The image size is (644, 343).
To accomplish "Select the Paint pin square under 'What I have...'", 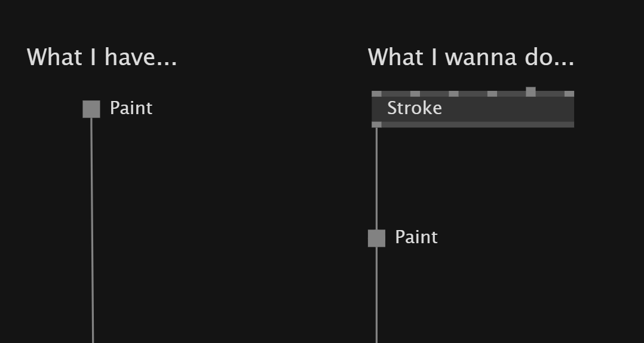I will [91, 109].
